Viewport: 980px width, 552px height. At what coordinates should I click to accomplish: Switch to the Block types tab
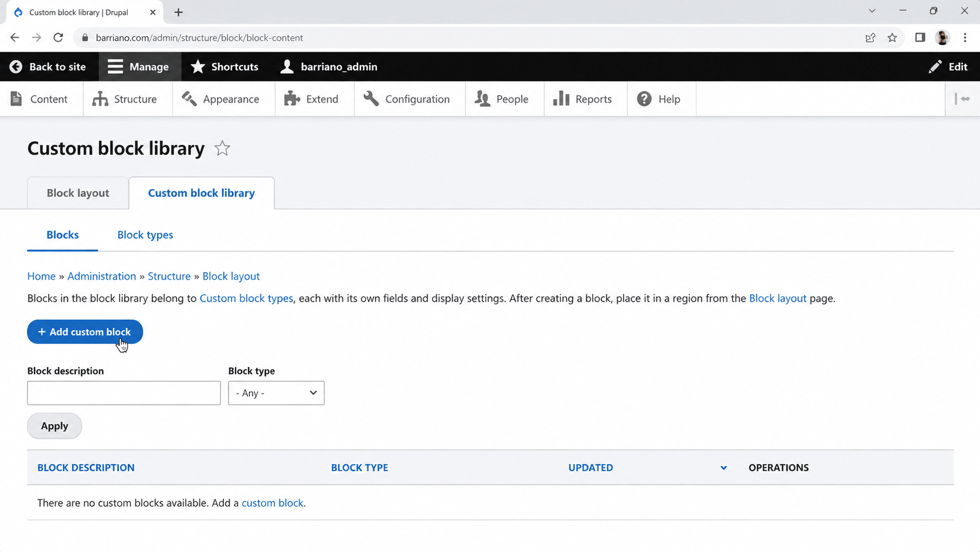(145, 235)
